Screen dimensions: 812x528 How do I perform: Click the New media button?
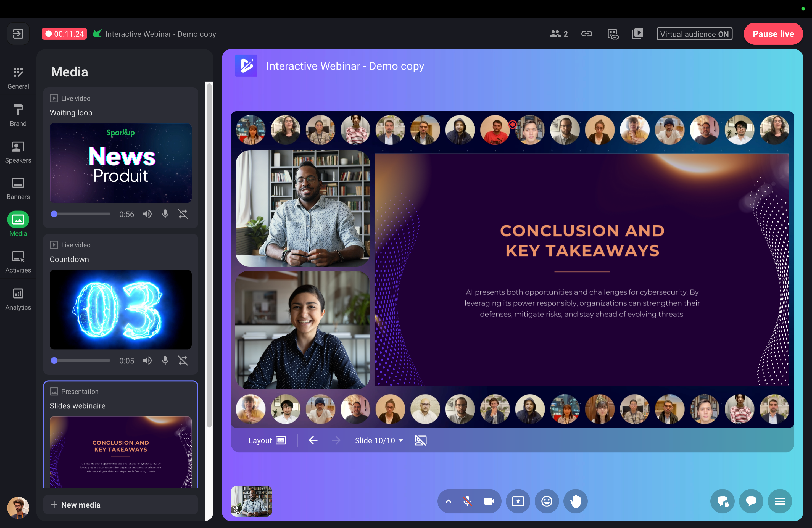(121, 505)
